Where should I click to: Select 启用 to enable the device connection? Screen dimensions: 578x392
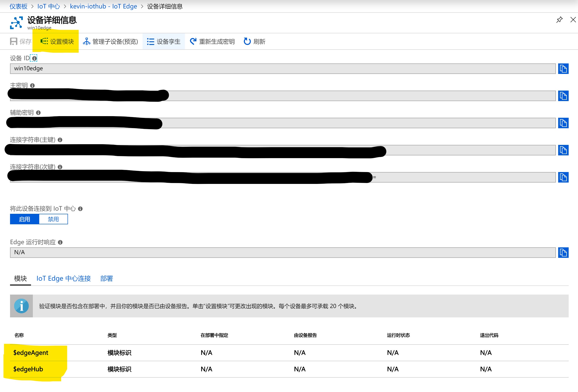25,219
